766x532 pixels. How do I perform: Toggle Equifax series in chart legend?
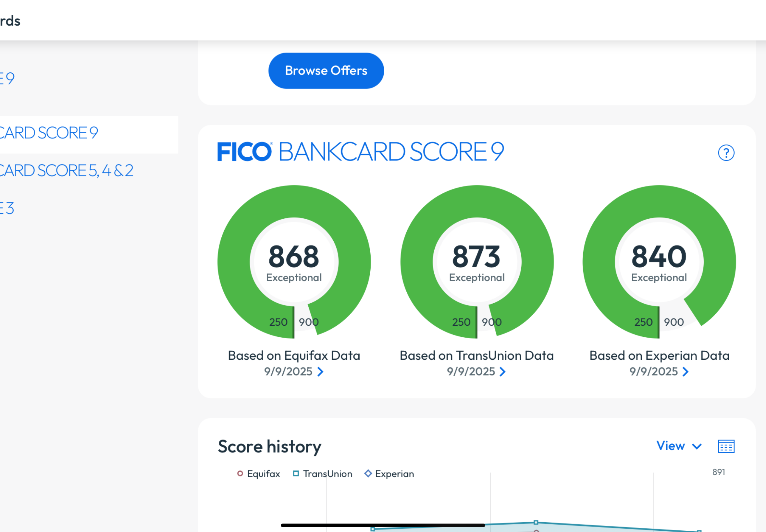tap(258, 474)
